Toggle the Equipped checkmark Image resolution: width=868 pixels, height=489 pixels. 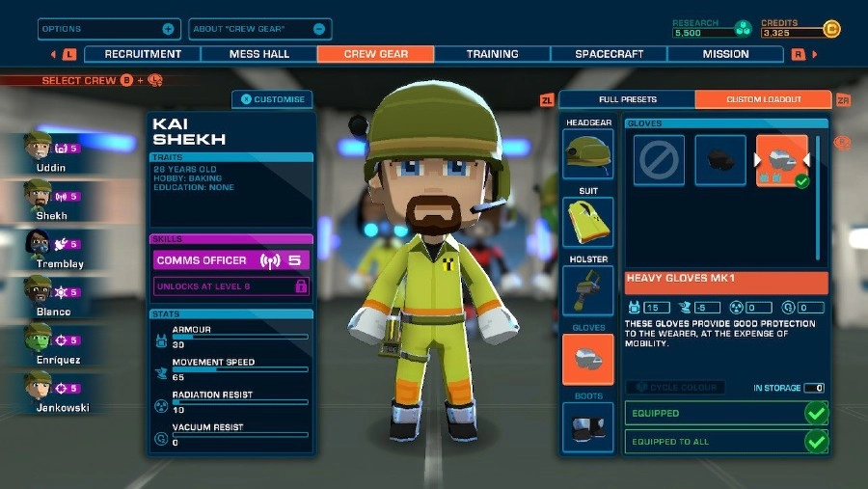pyautogui.click(x=816, y=413)
